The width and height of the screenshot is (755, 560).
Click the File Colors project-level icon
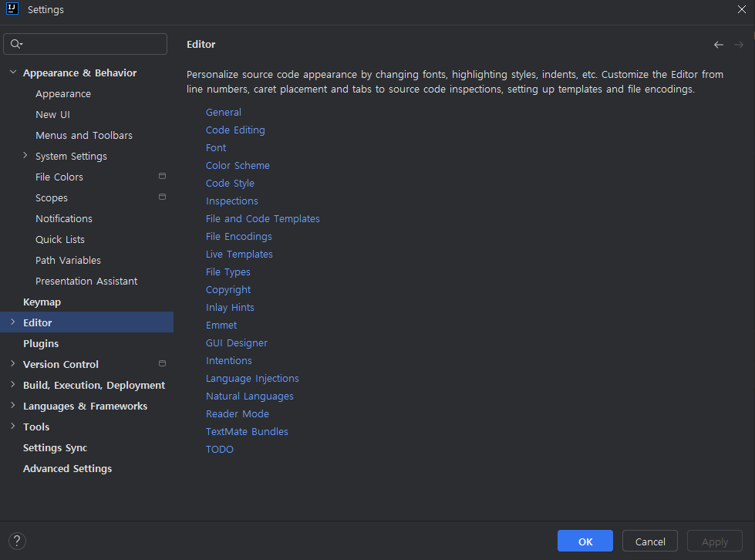[x=162, y=177]
